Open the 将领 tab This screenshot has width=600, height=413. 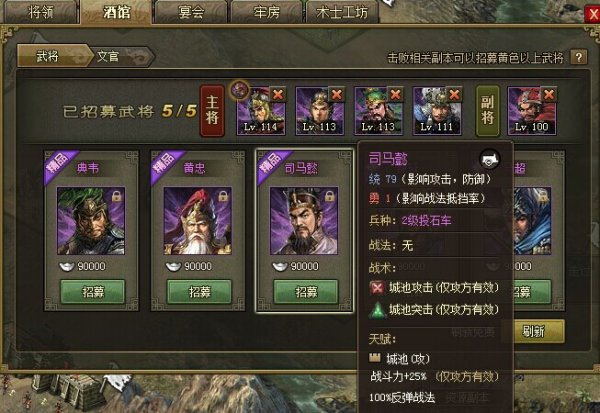41,12
